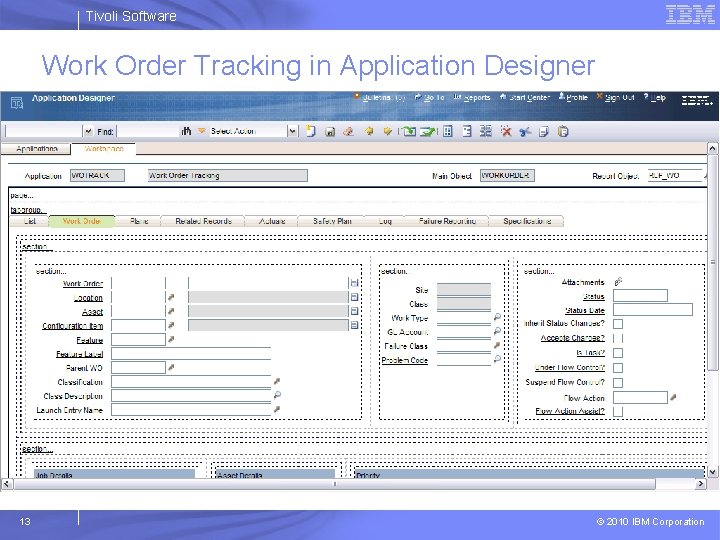Toggle the Is Task checkbox
Image resolution: width=720 pixels, height=540 pixels.
click(x=618, y=353)
